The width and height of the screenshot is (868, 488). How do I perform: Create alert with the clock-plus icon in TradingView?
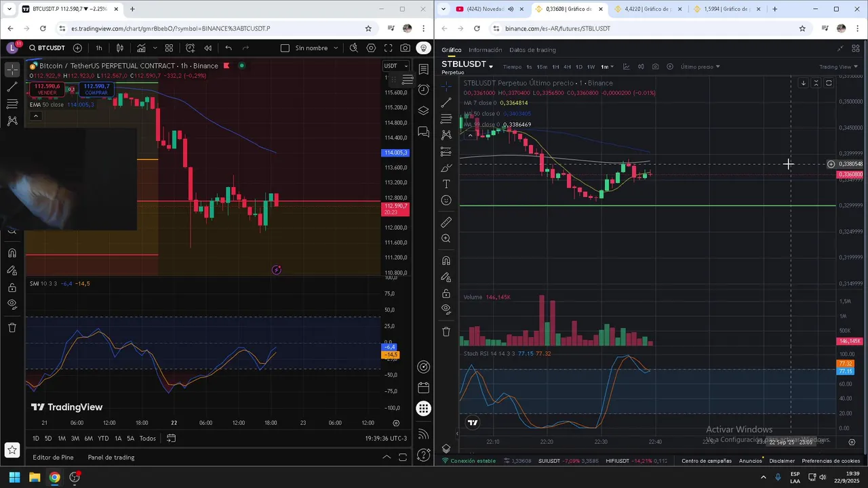[190, 48]
